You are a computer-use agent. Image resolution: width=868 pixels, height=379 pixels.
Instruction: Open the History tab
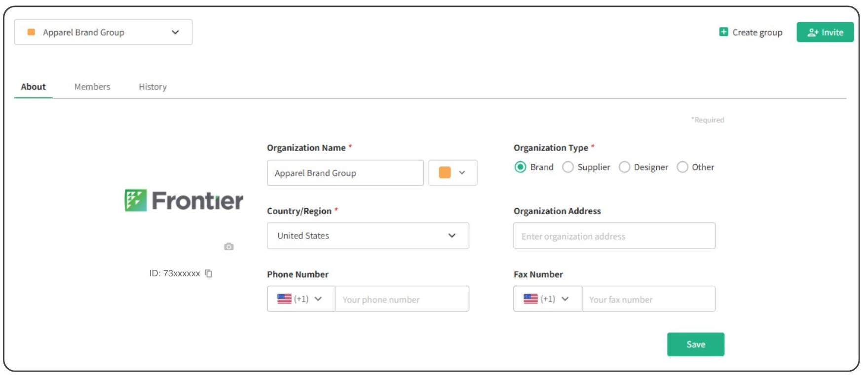coord(152,87)
